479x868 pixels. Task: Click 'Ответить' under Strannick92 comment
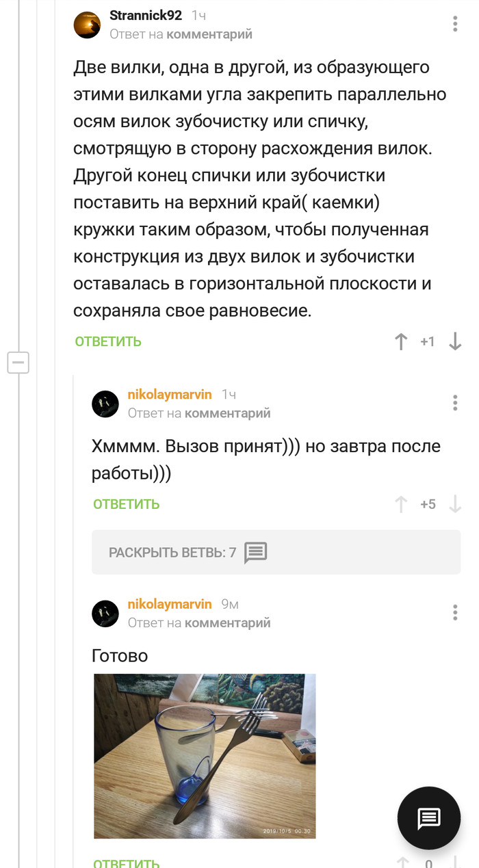pyautogui.click(x=108, y=342)
